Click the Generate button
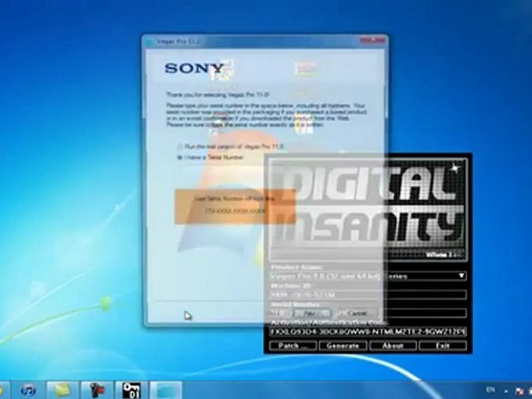532x399 pixels. pyautogui.click(x=343, y=345)
